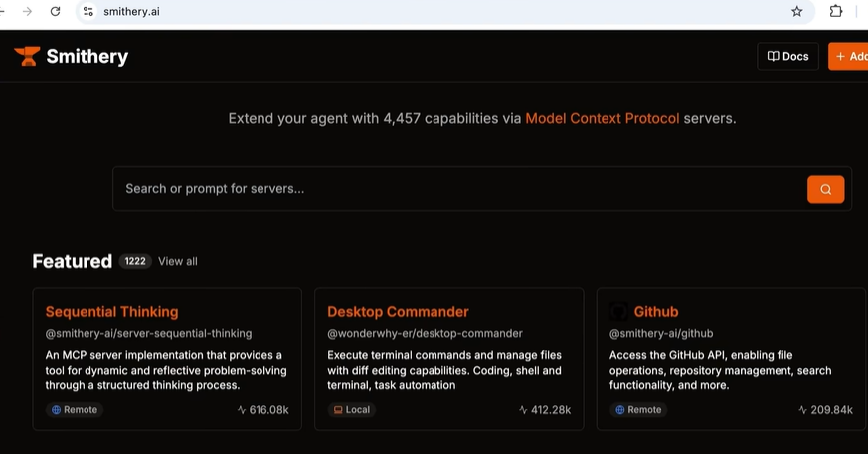Focus the search or prompt for servers field

[459, 189]
